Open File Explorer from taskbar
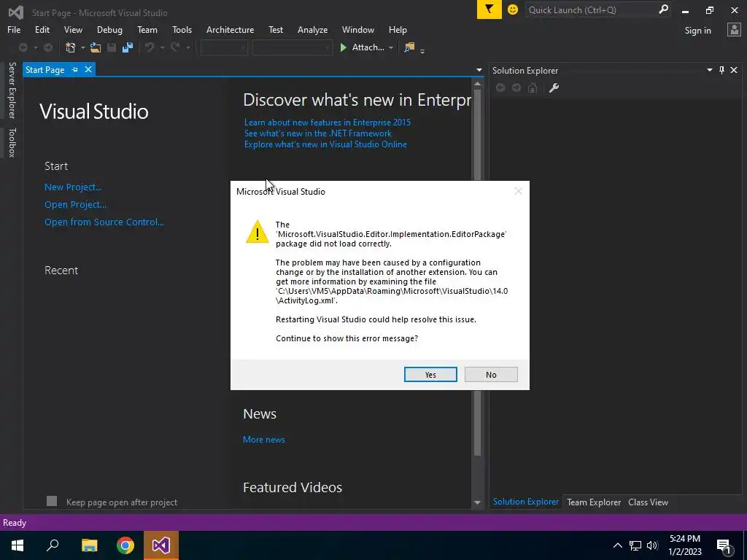The image size is (747, 560). [x=89, y=545]
